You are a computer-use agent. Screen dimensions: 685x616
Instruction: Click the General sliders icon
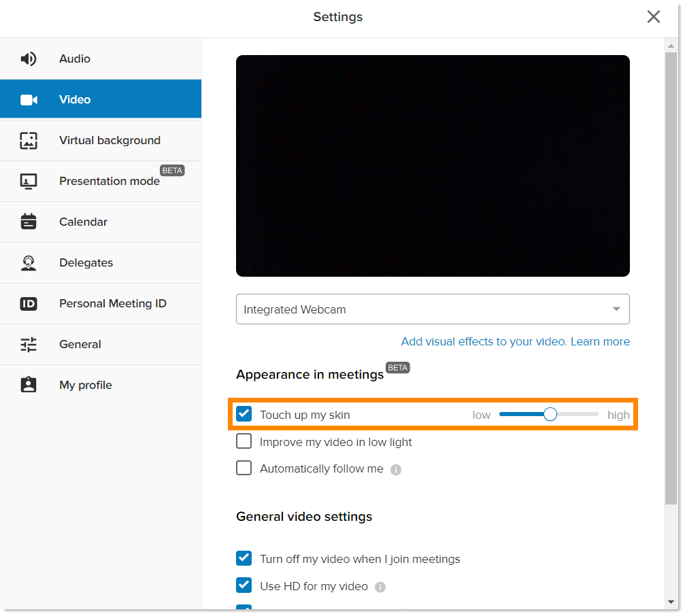[x=29, y=345]
